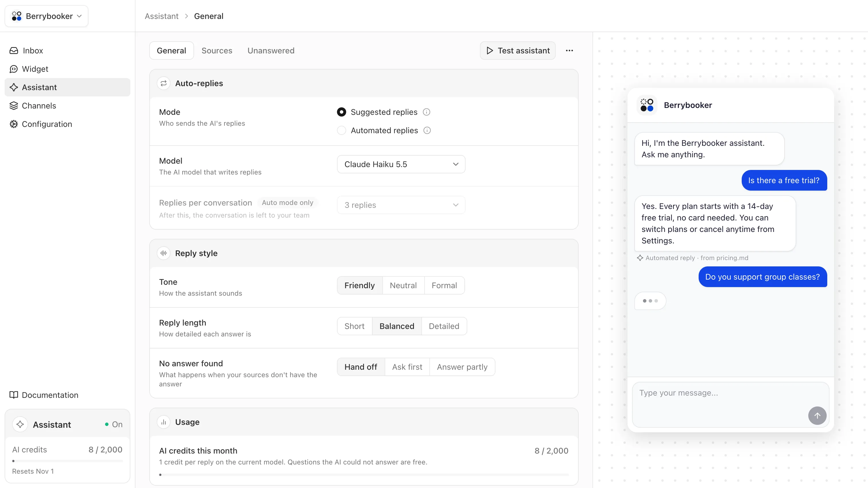Click the sidebar AI credits progress bar
Viewport: 868px width, 488px height.
[x=67, y=461]
